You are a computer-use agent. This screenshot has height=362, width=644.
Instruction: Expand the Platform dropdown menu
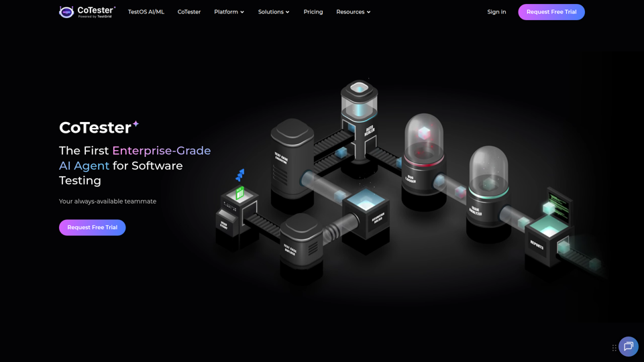click(229, 12)
